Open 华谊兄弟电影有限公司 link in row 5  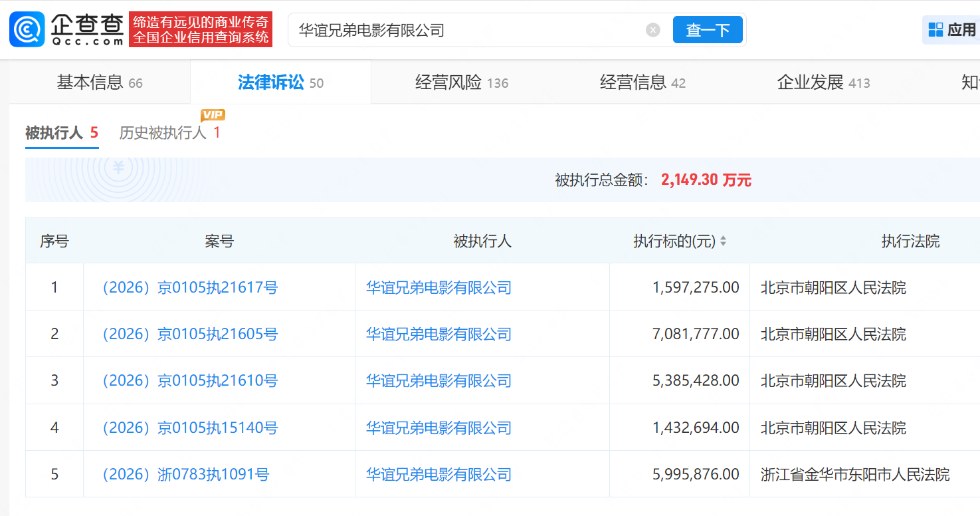tap(439, 474)
